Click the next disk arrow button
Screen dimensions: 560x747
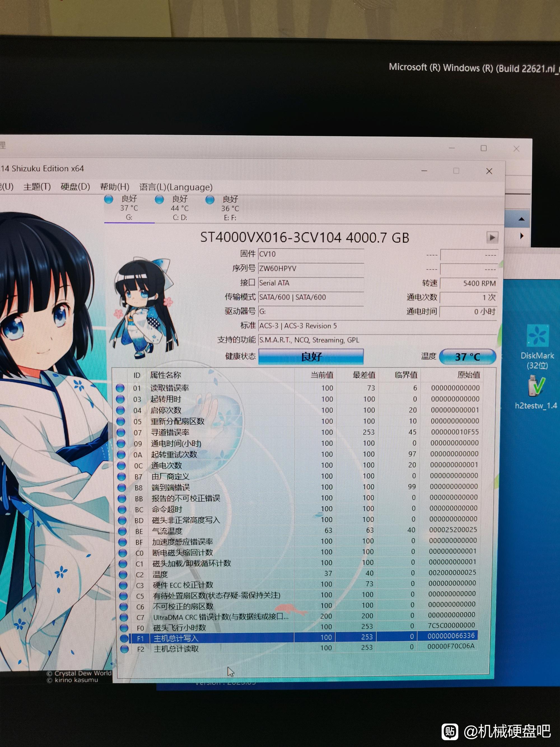pos(492,238)
